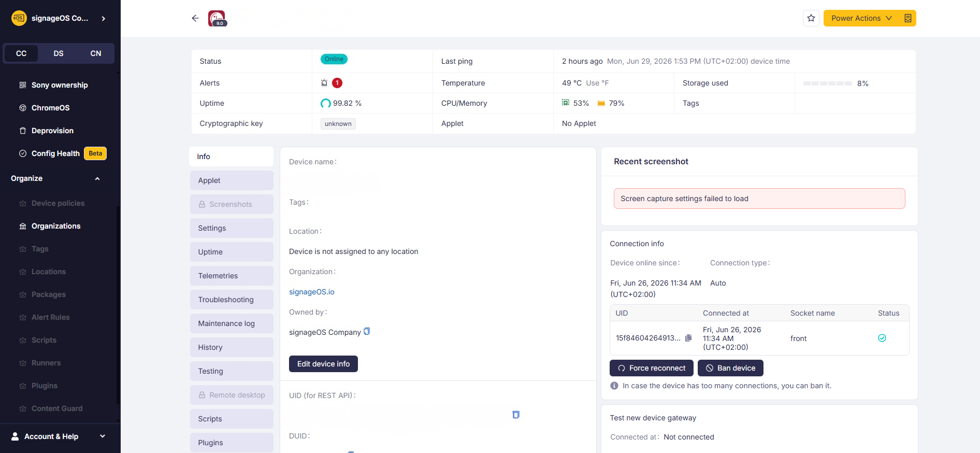This screenshot has width=980, height=453.
Task: Click the Remote desktop lock icon
Action: tap(202, 395)
